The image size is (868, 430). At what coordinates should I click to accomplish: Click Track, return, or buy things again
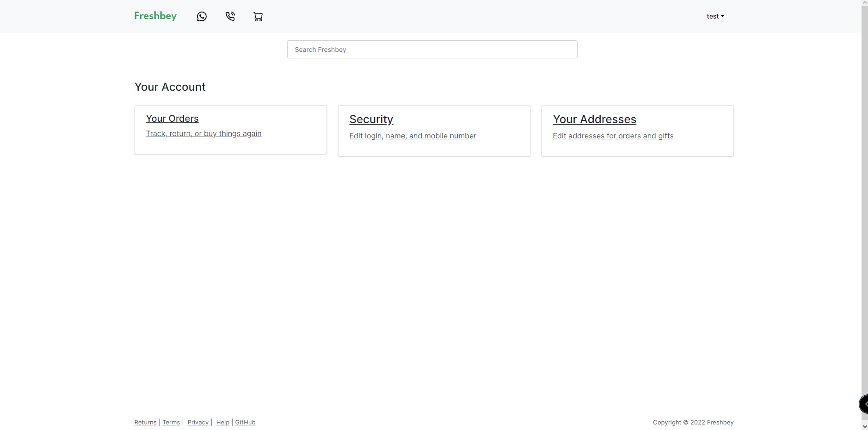(x=203, y=133)
